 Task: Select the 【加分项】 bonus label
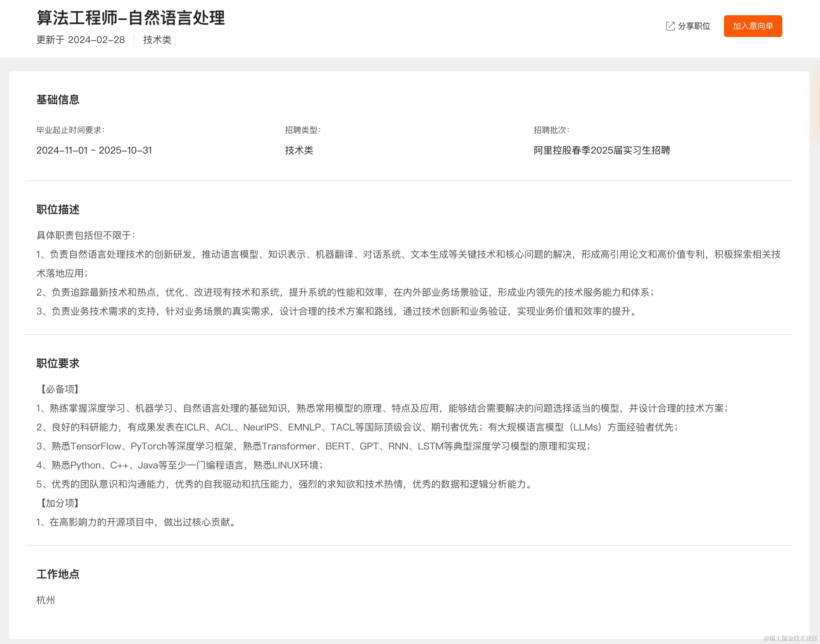coord(59,503)
